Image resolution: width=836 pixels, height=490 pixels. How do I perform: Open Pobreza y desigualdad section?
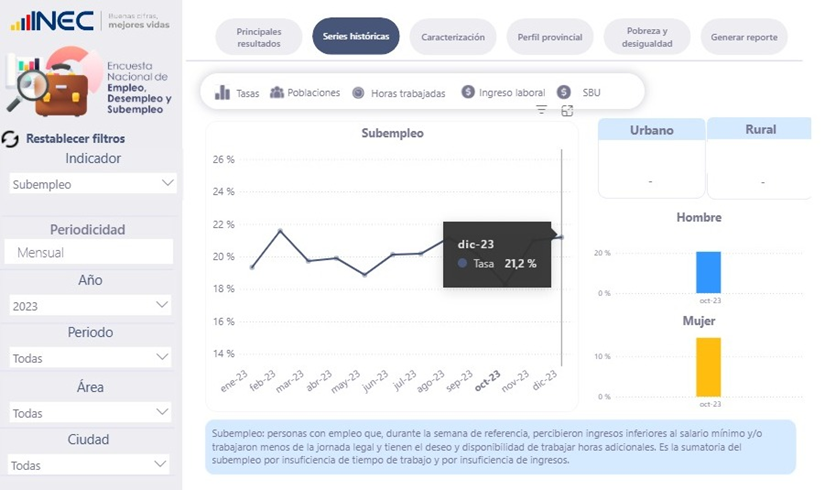pyautogui.click(x=646, y=37)
